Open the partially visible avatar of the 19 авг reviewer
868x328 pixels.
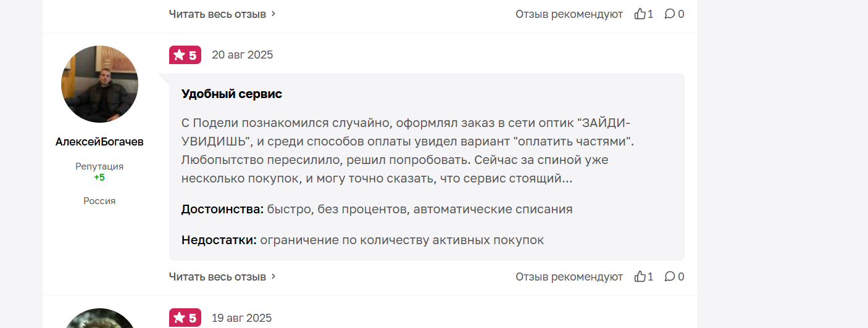99,318
